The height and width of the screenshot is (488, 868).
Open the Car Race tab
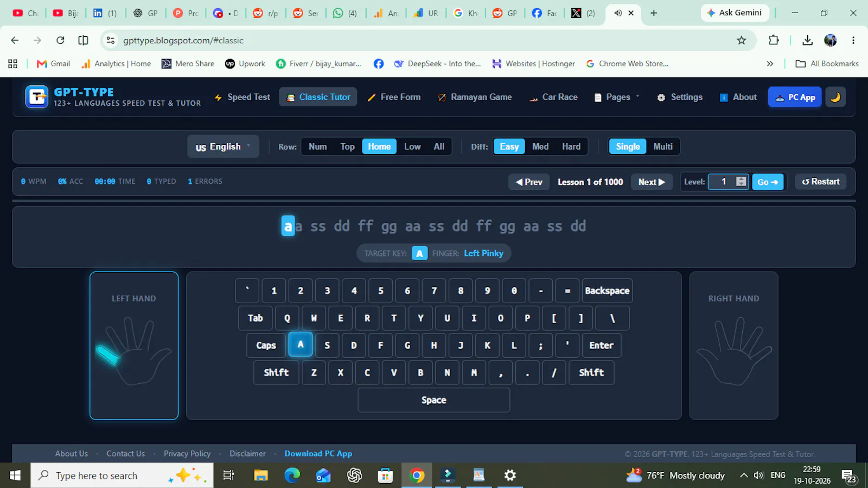point(553,97)
